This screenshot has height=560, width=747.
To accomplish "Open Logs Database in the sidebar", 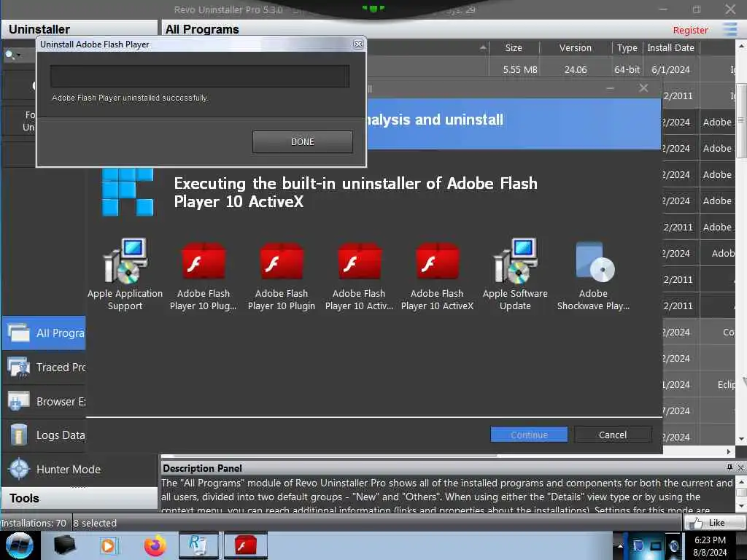I will click(x=44, y=435).
